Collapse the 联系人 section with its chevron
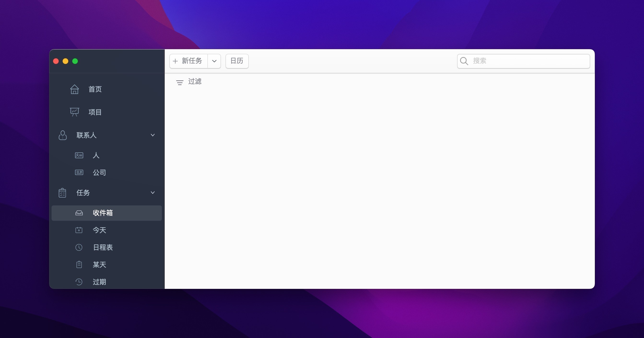 152,135
